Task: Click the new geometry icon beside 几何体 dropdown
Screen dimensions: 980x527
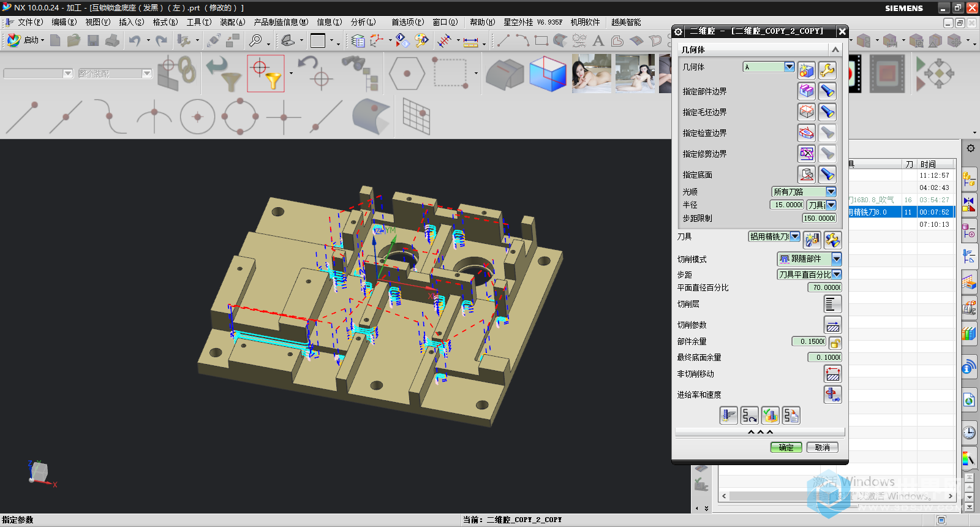Action: [x=807, y=70]
